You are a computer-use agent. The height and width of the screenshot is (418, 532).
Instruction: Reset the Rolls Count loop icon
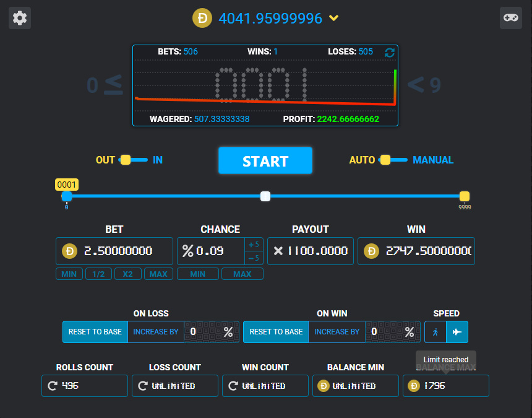click(x=53, y=386)
